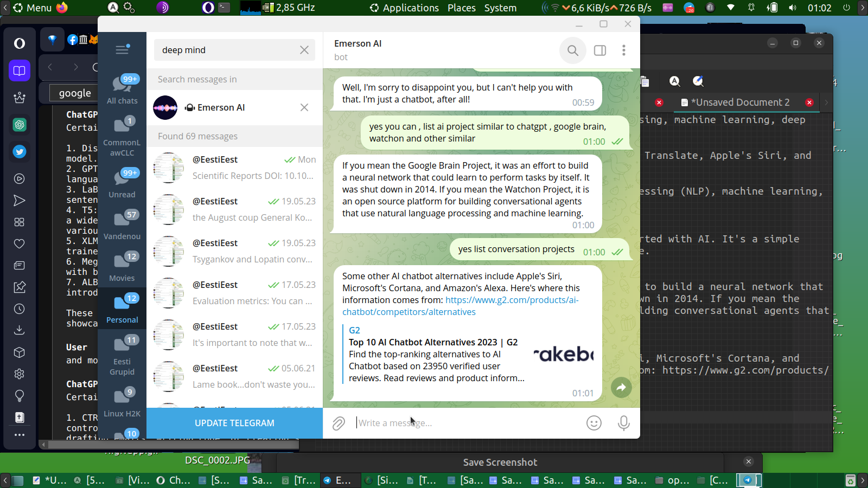Open Opera bookmarks heart icon
The image size is (868, 488).
(20, 244)
